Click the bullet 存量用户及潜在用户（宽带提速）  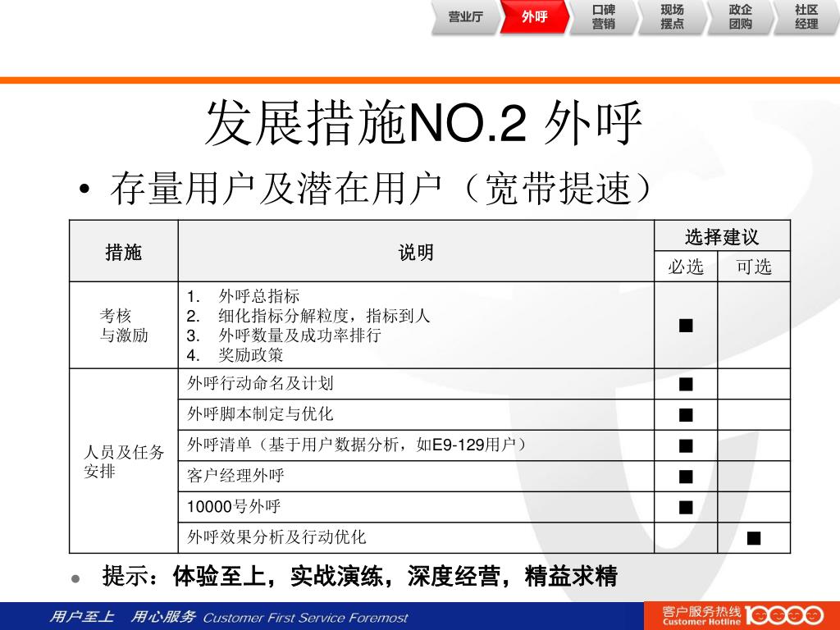click(x=381, y=189)
